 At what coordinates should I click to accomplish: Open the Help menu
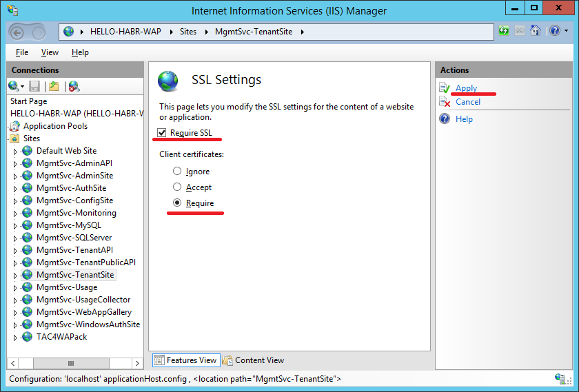pyautogui.click(x=80, y=52)
